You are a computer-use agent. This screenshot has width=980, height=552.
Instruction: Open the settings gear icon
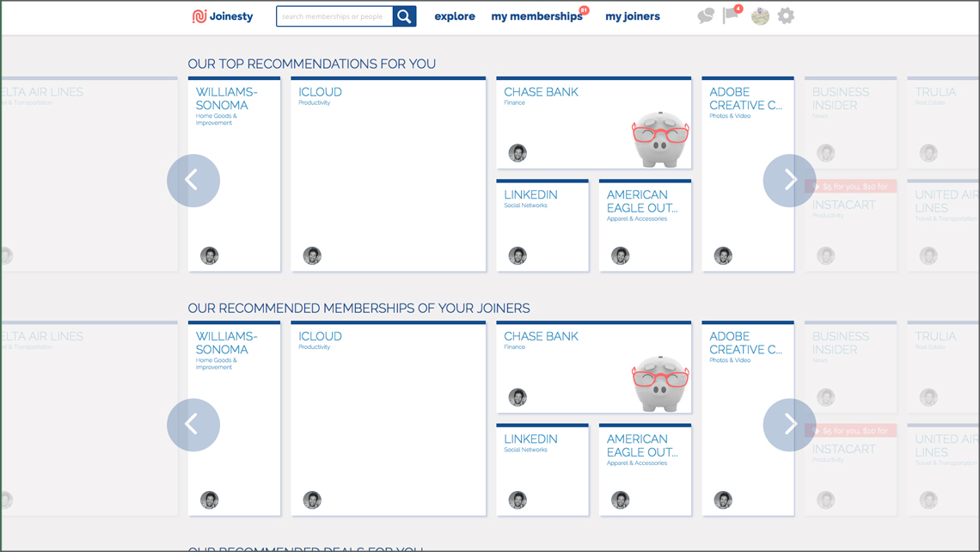[x=786, y=15]
